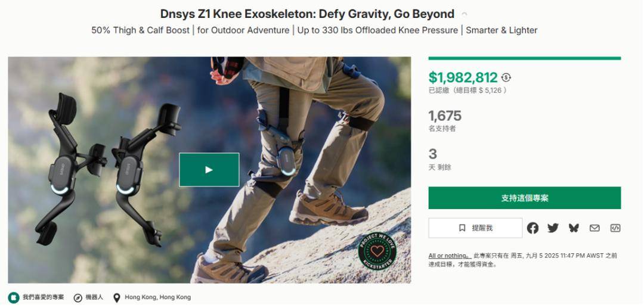Share the project on Twitter

[x=553, y=228]
